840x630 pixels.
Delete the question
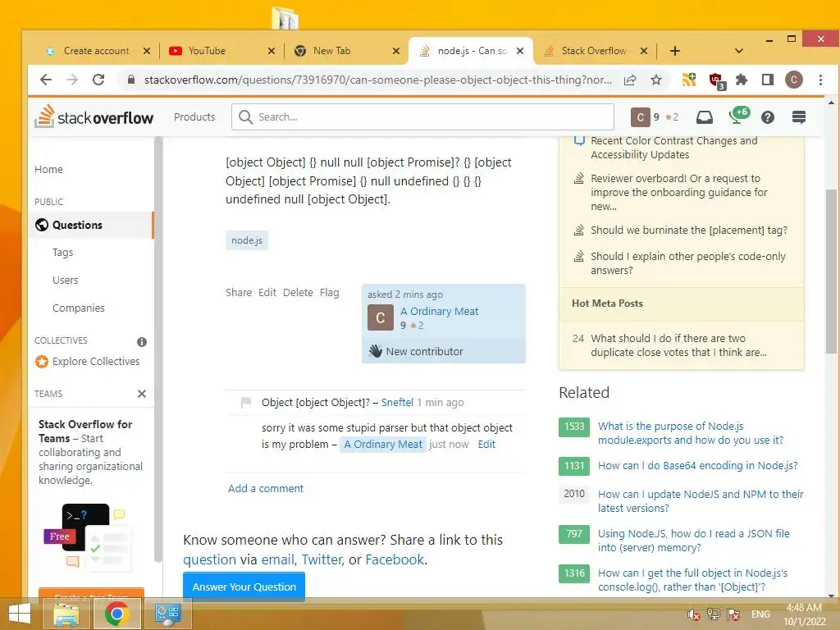[x=298, y=293]
